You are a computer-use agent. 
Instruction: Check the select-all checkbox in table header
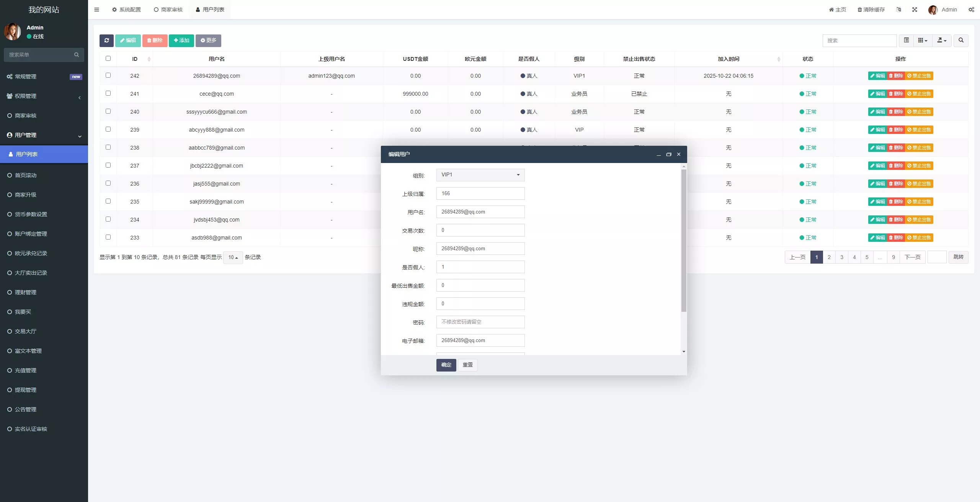pyautogui.click(x=108, y=59)
